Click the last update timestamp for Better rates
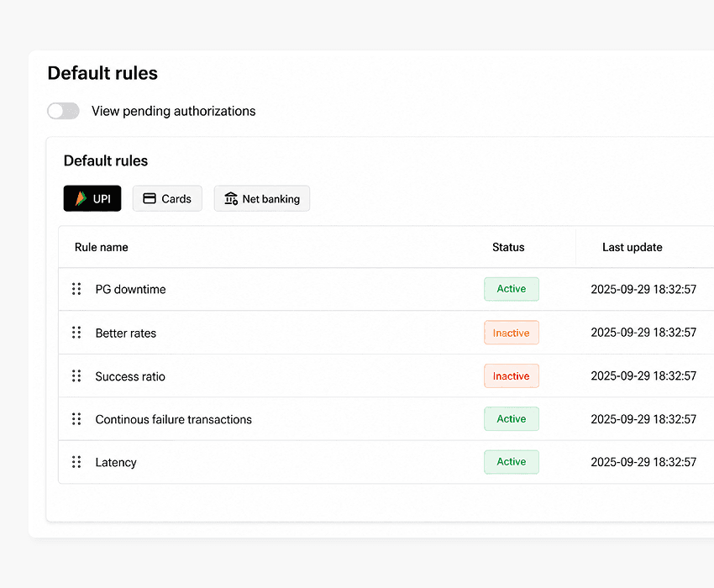 tap(643, 333)
